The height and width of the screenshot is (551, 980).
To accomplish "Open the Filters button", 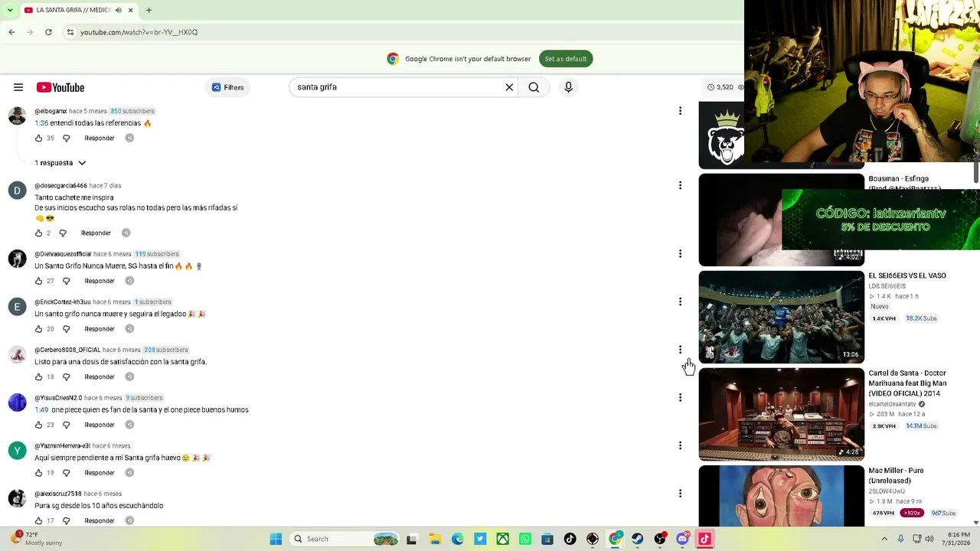I will 227,87.
